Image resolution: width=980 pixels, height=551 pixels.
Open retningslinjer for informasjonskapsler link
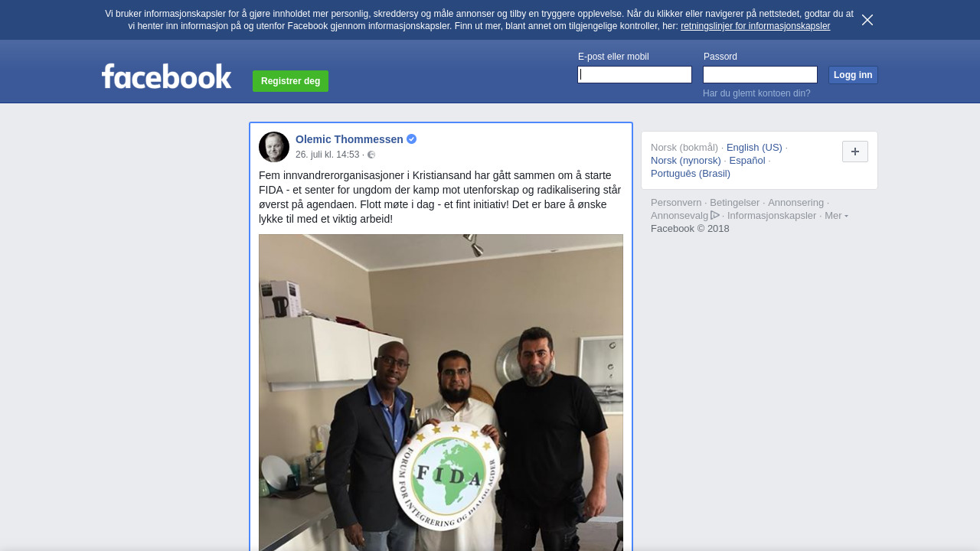point(755,26)
